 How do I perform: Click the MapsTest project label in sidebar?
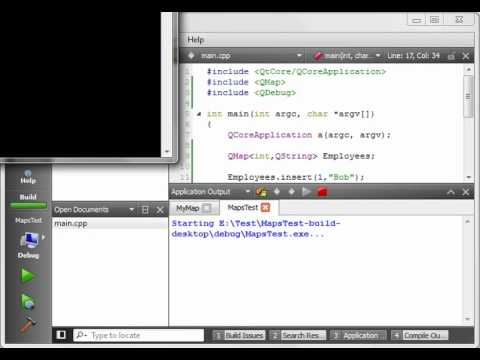tap(29, 220)
